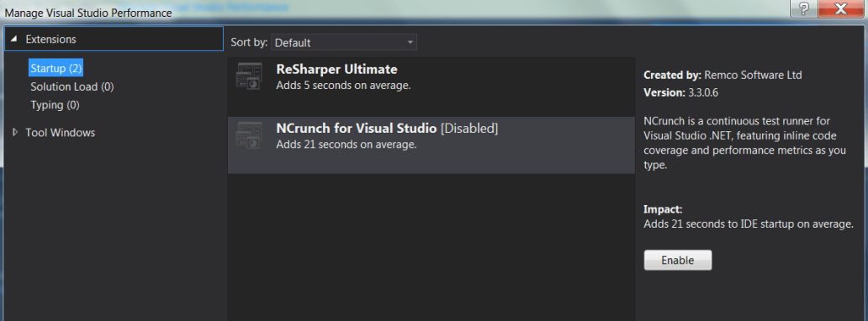Image resolution: width=868 pixels, height=321 pixels.
Task: Select Solution Load (0) category
Action: [72, 87]
